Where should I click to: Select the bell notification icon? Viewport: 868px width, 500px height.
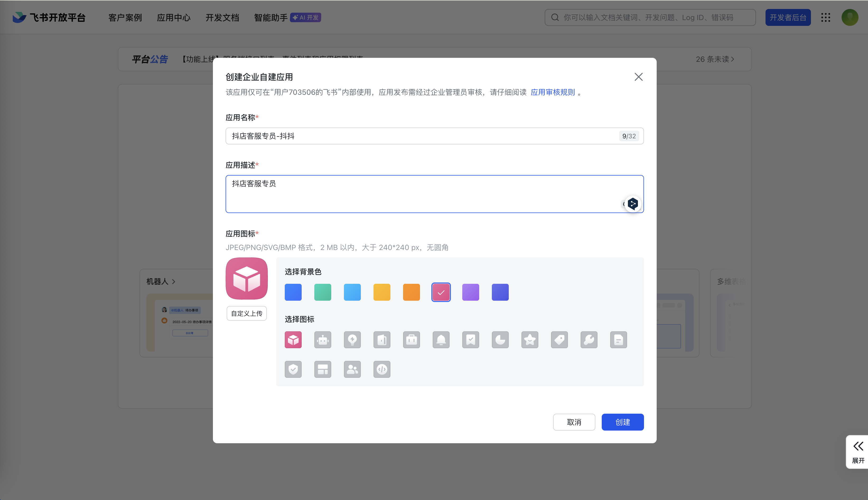441,340
